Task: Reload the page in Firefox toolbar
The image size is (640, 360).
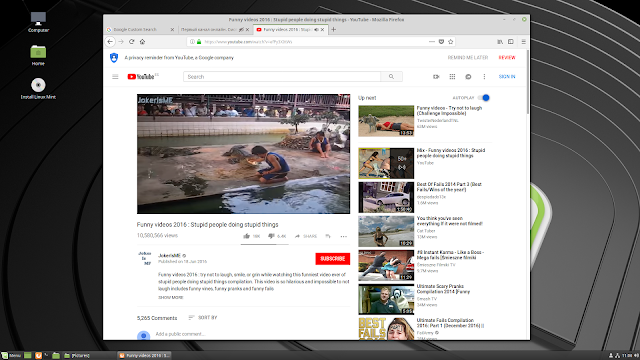Action: tap(131, 42)
